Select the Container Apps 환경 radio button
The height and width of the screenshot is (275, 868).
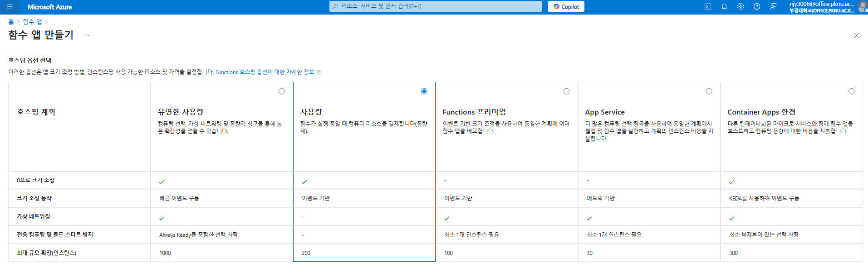(852, 91)
